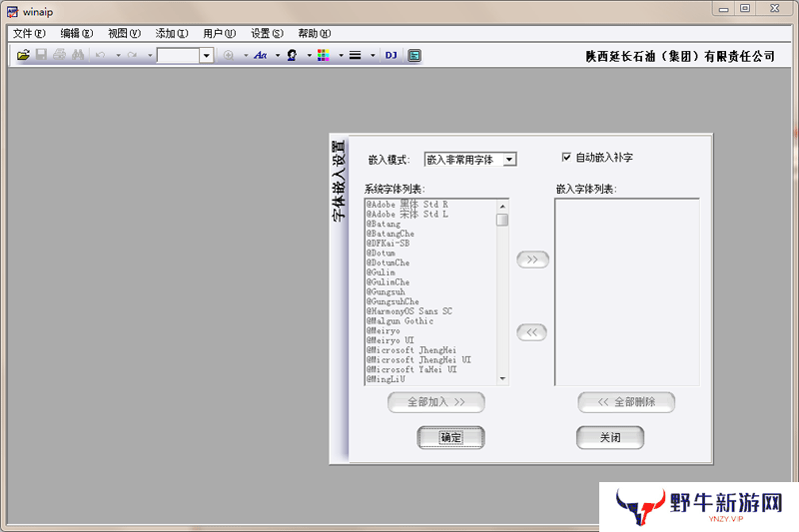Click the 全部加入 >> button
Image resolution: width=799 pixels, height=532 pixels.
pyautogui.click(x=436, y=402)
